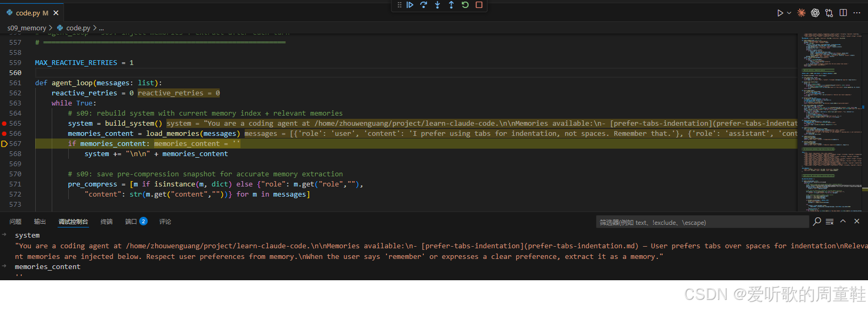The height and width of the screenshot is (309, 868).
Task: Click the 端口 badge showing 2
Action: pyautogui.click(x=143, y=222)
